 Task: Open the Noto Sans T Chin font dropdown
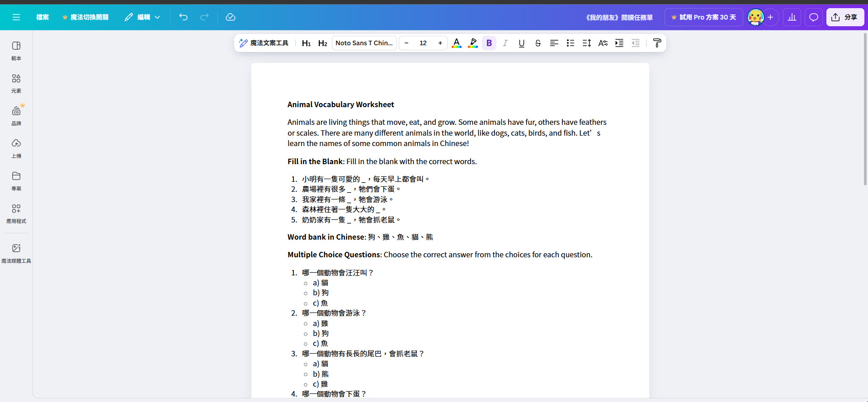click(x=364, y=43)
